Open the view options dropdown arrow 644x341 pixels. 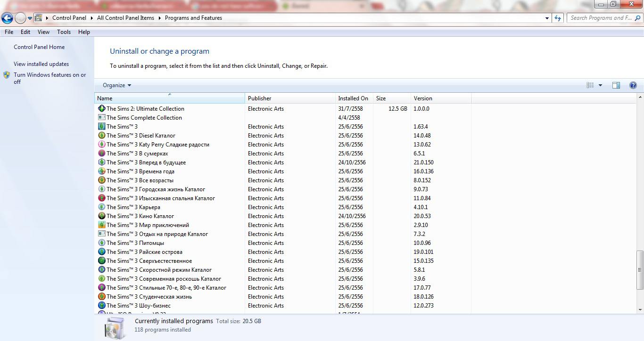(x=600, y=85)
